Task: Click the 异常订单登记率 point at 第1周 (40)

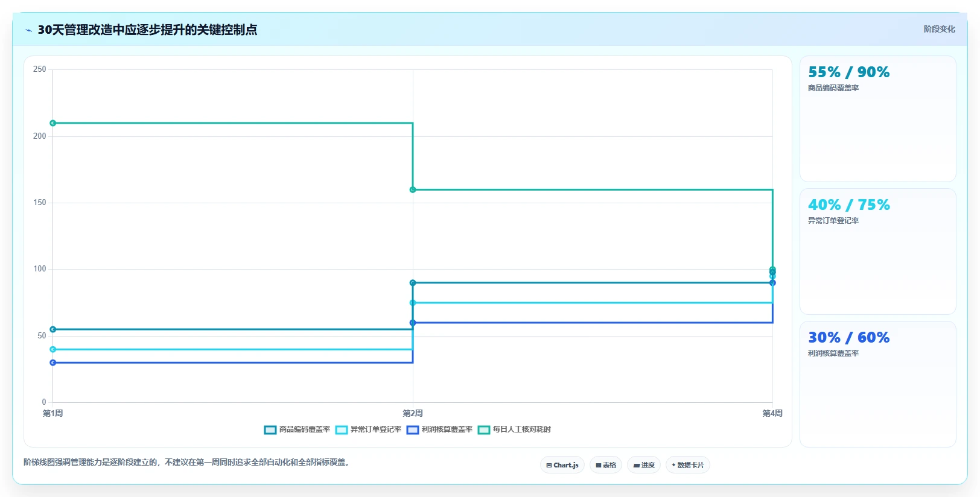Action: (53, 349)
